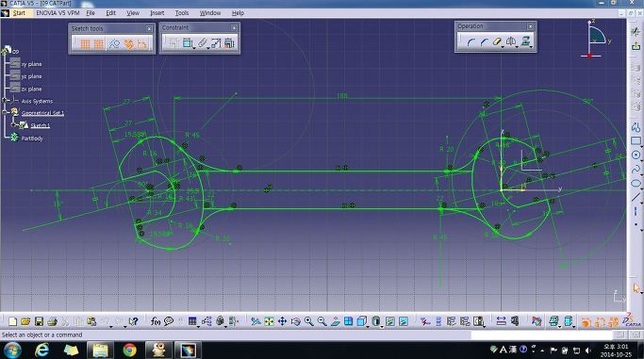
Task: Open the View menu
Action: tap(133, 12)
